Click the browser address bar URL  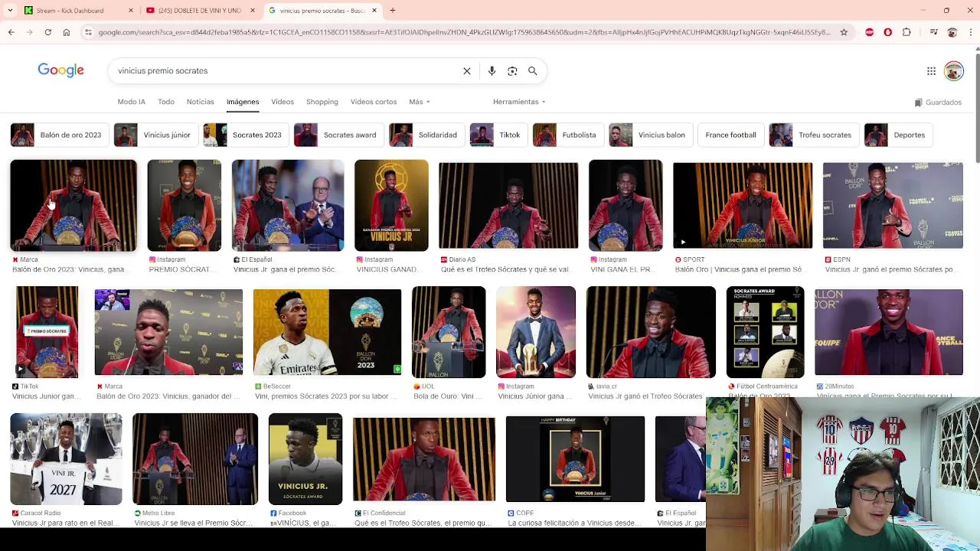(x=464, y=32)
